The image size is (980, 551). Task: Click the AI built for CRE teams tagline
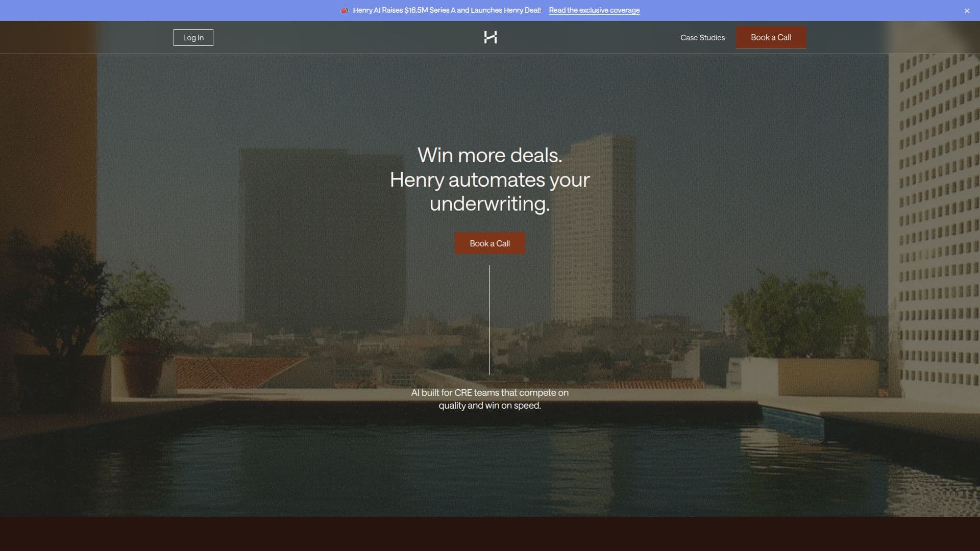489,399
